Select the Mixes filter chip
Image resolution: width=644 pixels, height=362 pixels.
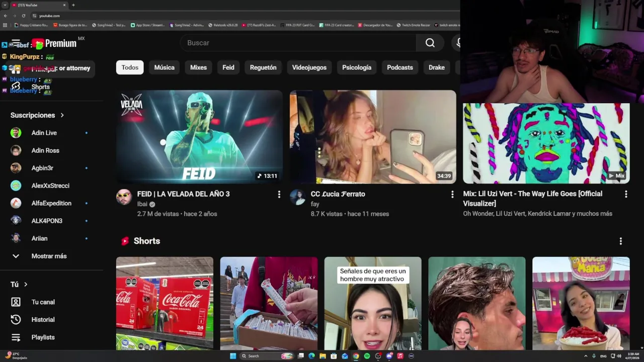click(198, 67)
